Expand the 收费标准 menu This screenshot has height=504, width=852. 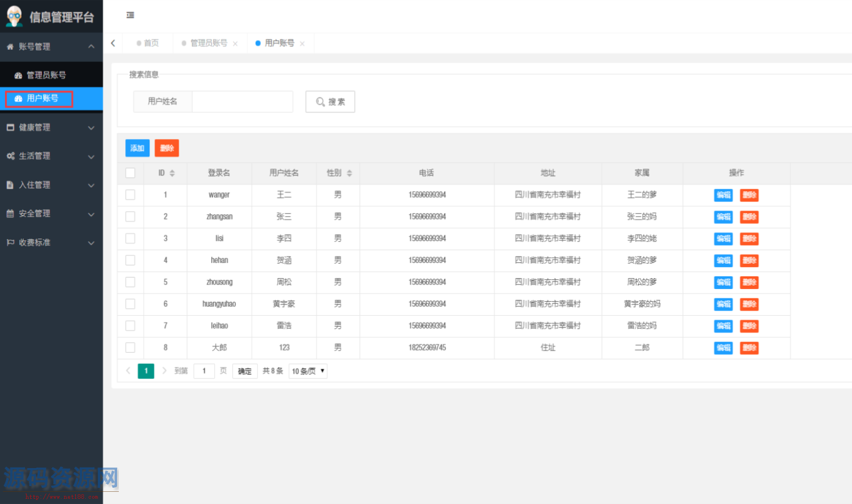[x=52, y=242]
